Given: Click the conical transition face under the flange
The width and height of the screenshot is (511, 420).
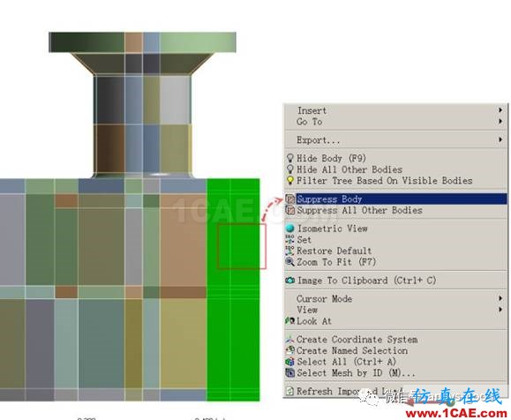Looking at the screenshot, I should 142,64.
